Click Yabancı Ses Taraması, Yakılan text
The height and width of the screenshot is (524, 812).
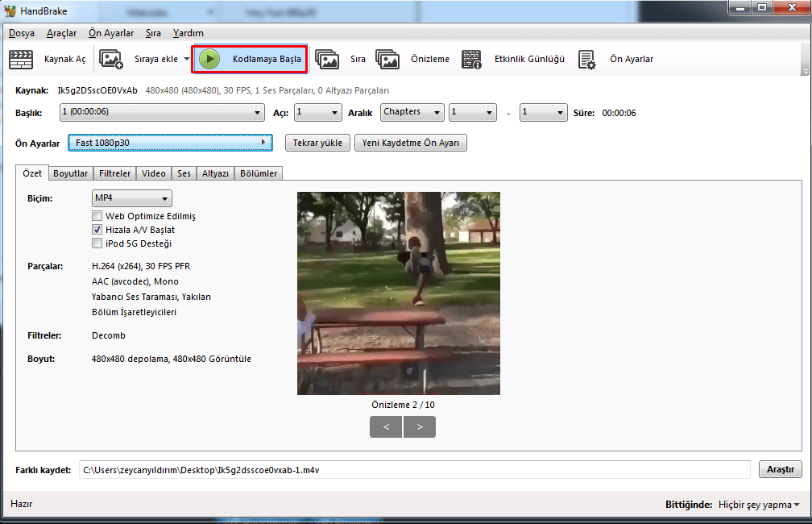click(x=151, y=297)
